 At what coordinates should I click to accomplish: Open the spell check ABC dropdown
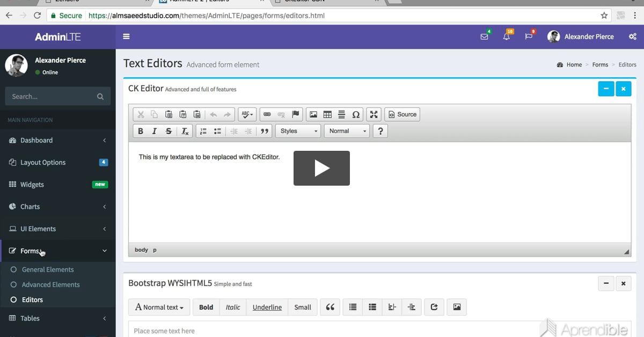tap(247, 114)
